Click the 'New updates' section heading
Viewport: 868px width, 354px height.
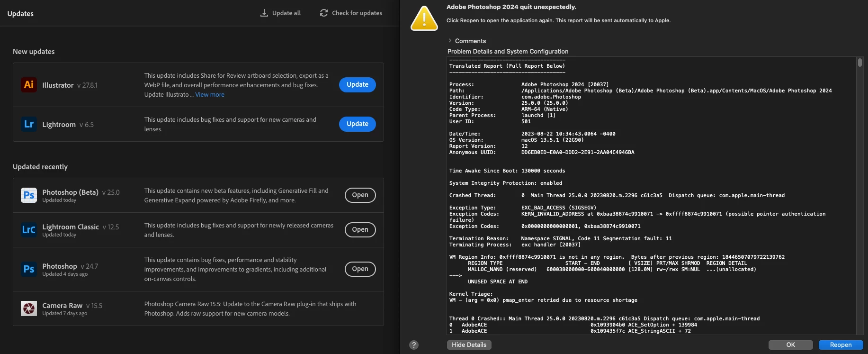(x=34, y=52)
